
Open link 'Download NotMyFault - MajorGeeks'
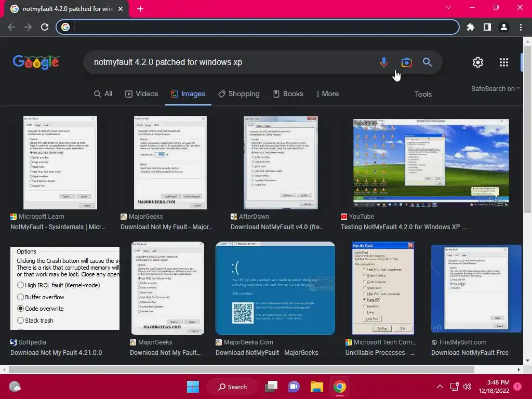click(x=267, y=353)
